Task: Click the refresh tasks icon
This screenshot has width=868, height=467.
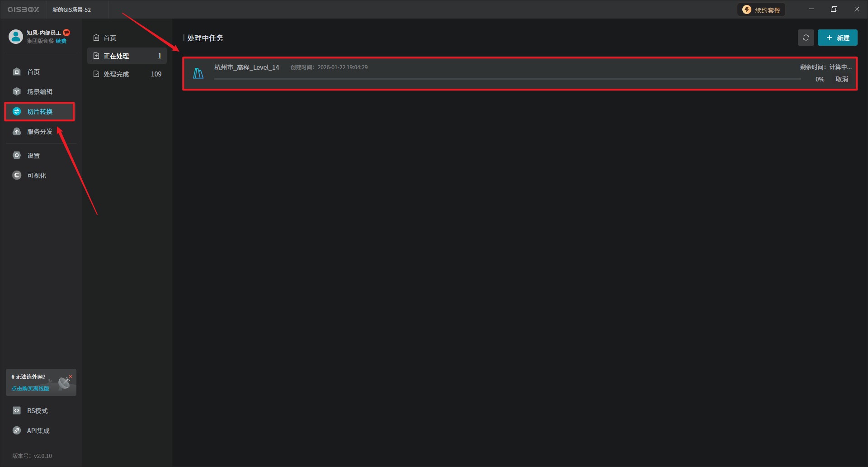Action: point(806,38)
